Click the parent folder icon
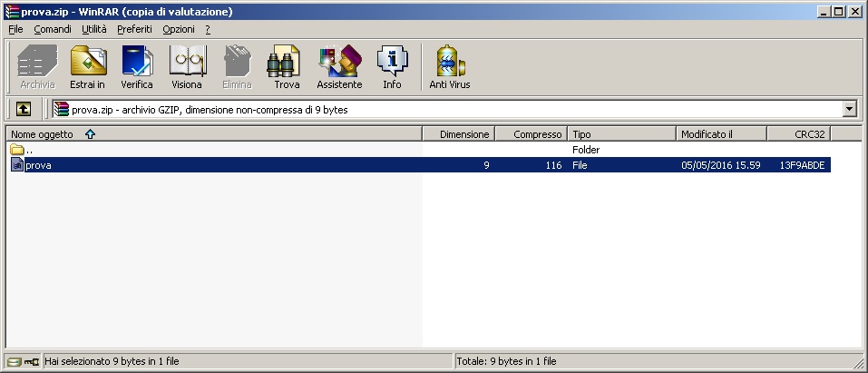868x373 pixels. pyautogui.click(x=17, y=150)
